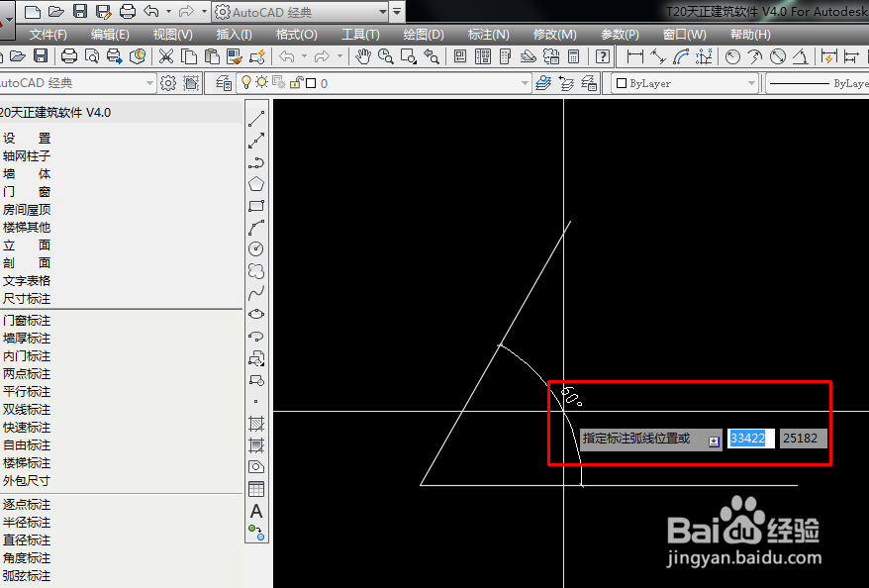
Task: Select 角度标注 in the side panel
Action: click(x=27, y=558)
